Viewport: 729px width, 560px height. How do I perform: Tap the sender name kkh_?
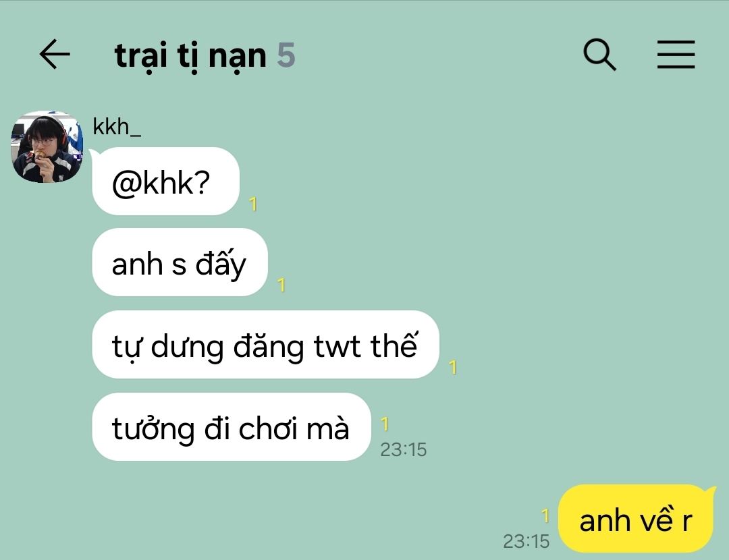[117, 126]
